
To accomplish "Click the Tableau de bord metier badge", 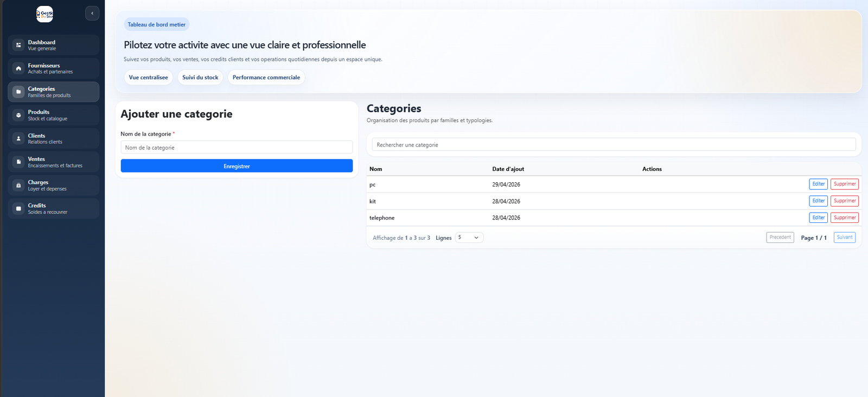I will (x=157, y=24).
